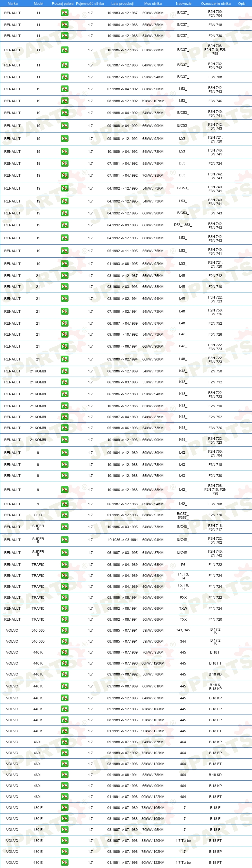The image size is (252, 868).
Task: Click fuel icon in Renault CLIO row
Action: (65, 515)
